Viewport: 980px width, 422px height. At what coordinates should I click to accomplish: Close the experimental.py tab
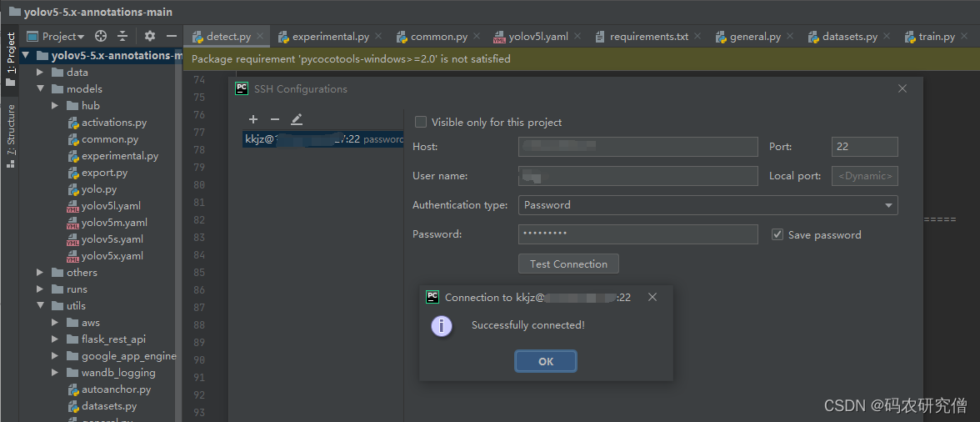[378, 36]
